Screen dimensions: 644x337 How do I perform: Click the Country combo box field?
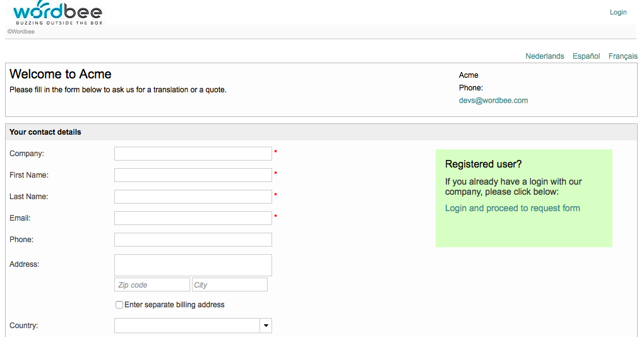pyautogui.click(x=187, y=326)
